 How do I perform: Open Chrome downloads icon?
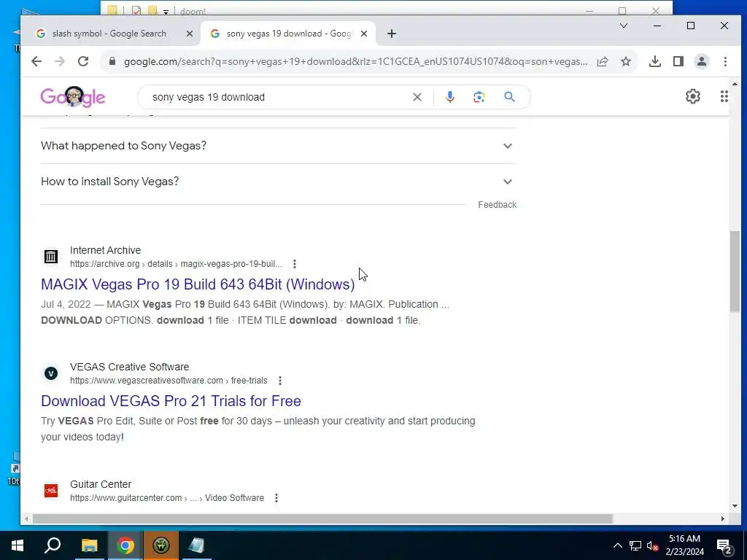point(655,61)
